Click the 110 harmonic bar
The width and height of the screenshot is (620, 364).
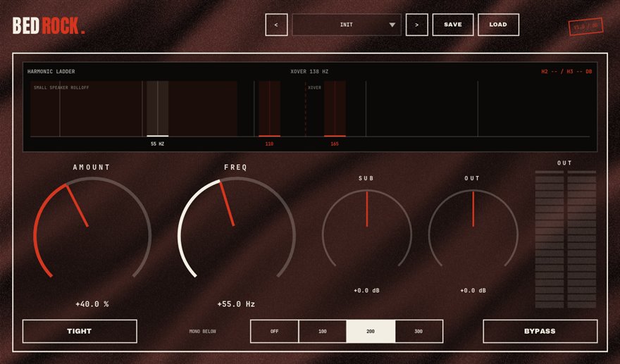coord(269,108)
